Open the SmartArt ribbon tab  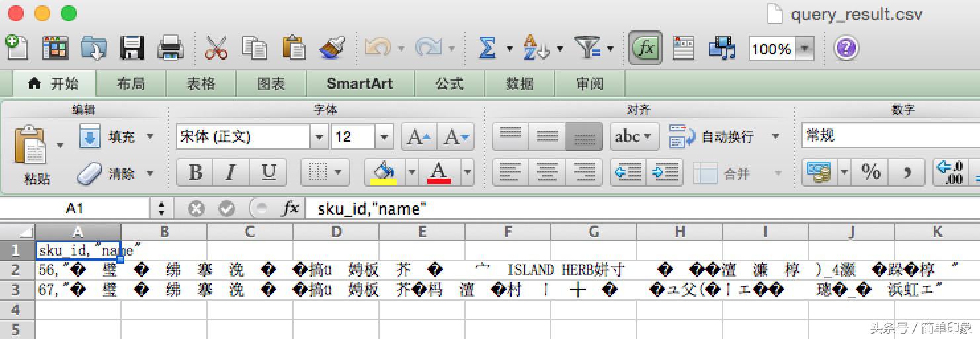pyautogui.click(x=360, y=84)
